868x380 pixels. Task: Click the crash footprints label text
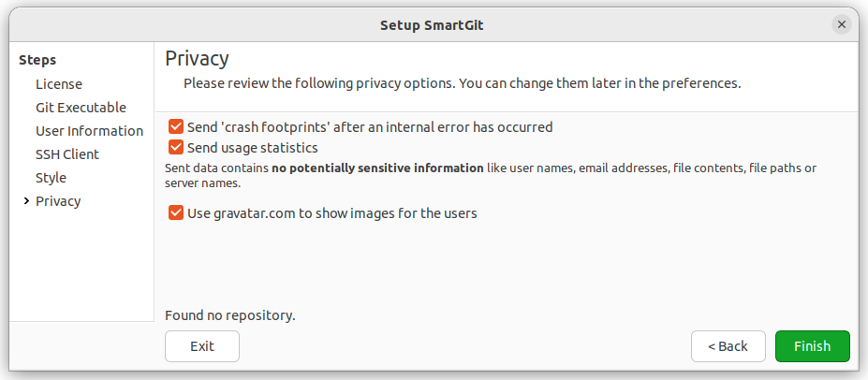(x=370, y=127)
